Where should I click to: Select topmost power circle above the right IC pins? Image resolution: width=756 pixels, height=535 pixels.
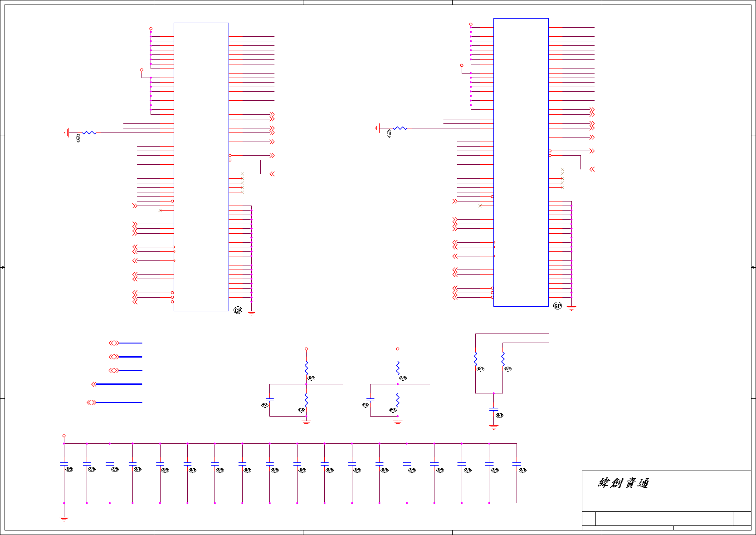pyautogui.click(x=471, y=24)
